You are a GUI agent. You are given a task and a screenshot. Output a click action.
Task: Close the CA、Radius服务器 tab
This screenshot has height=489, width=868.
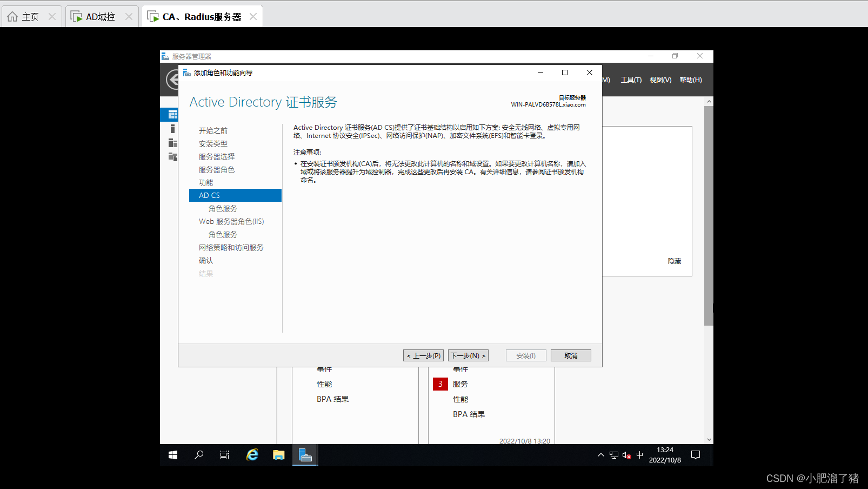[253, 17]
